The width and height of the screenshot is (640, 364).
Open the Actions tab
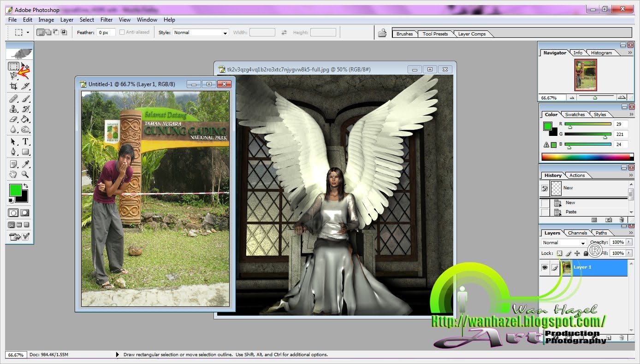577,175
